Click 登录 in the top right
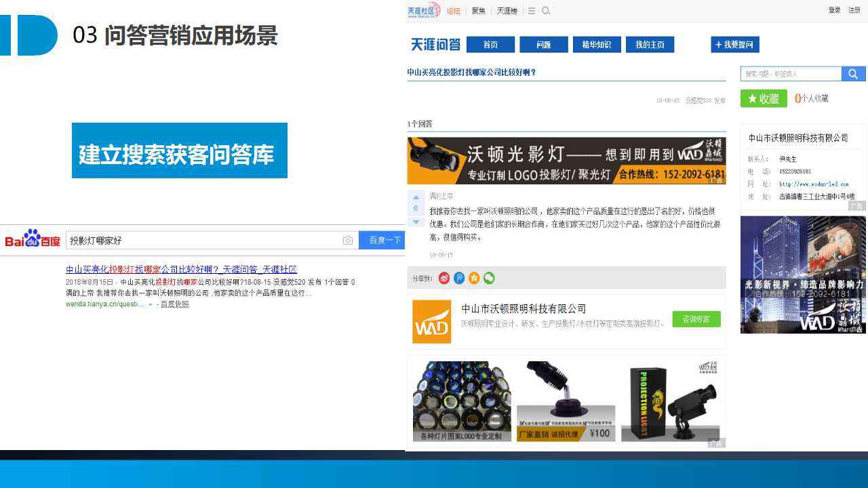The image size is (868, 488). coord(834,10)
